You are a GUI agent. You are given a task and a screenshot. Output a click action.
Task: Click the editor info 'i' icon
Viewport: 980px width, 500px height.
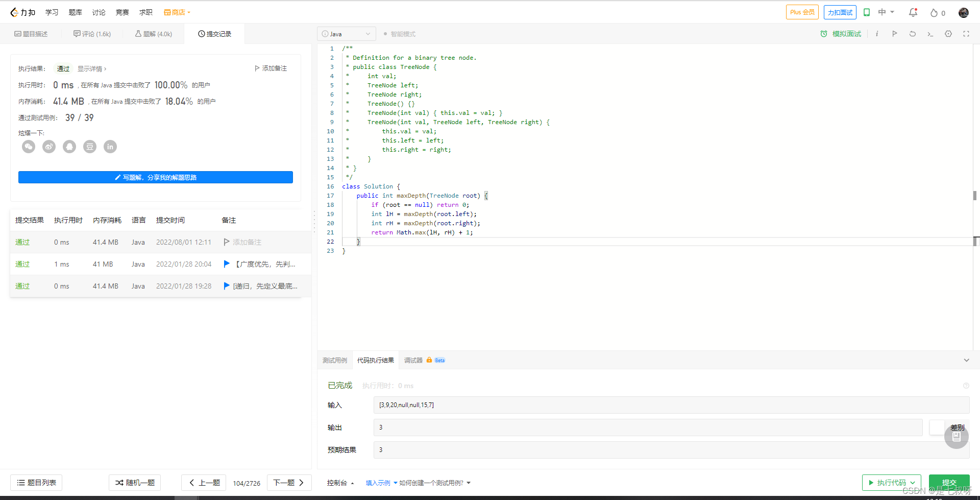click(x=877, y=34)
